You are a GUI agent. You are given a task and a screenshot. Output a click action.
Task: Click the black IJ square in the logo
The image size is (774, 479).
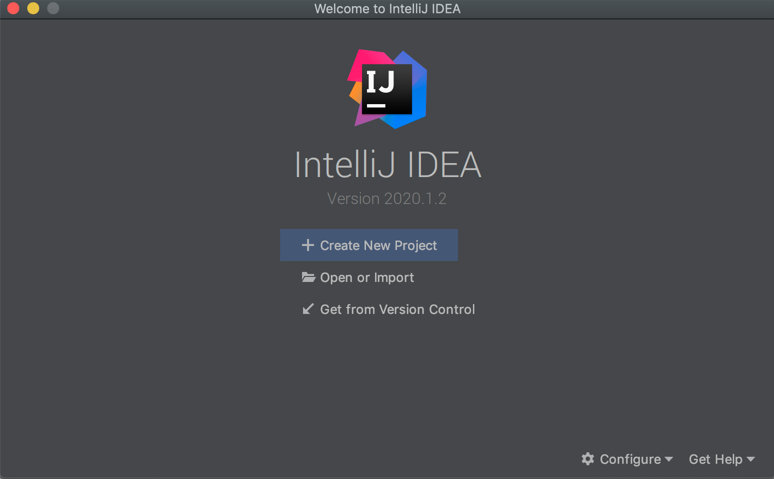387,90
